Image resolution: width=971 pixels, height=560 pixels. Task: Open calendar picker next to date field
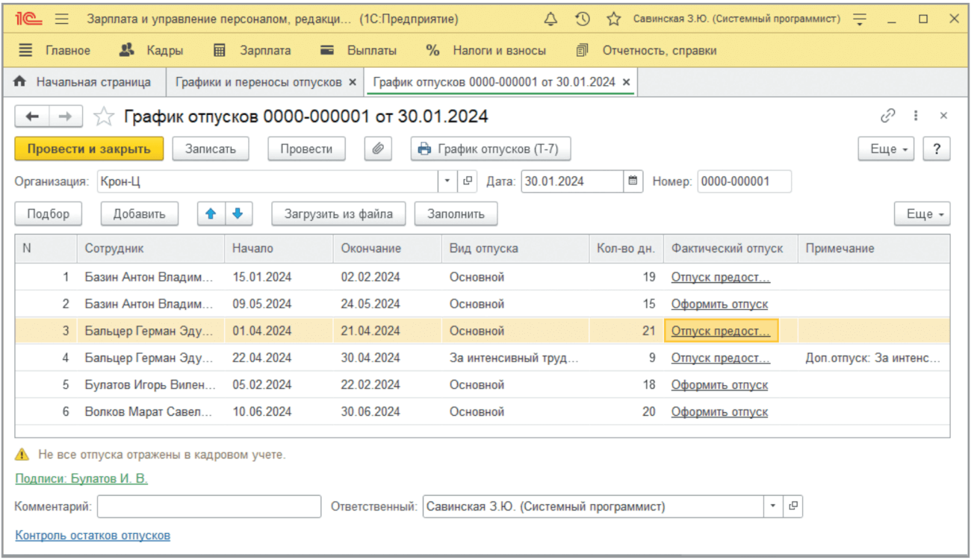click(x=633, y=181)
